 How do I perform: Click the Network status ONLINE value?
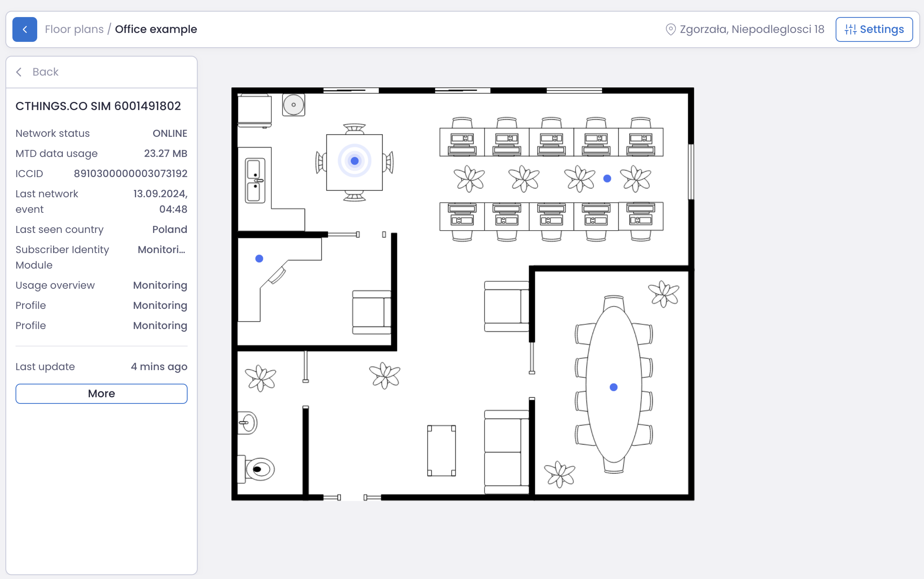click(x=170, y=133)
